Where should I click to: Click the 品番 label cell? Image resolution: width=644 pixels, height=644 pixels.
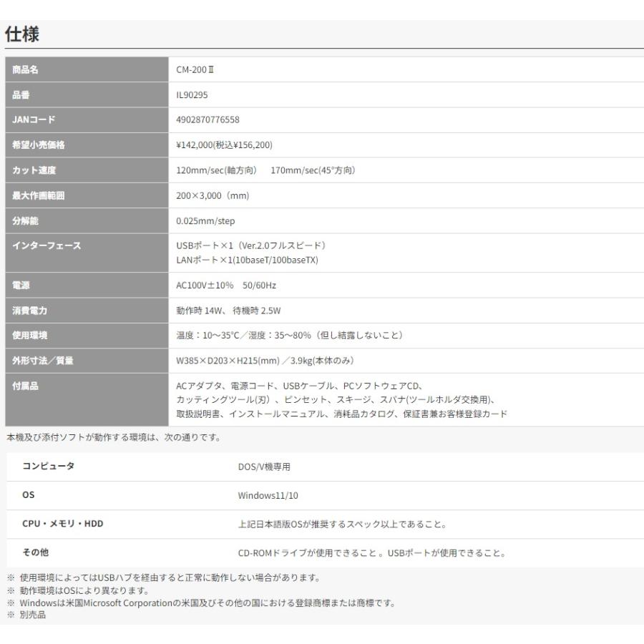point(87,95)
